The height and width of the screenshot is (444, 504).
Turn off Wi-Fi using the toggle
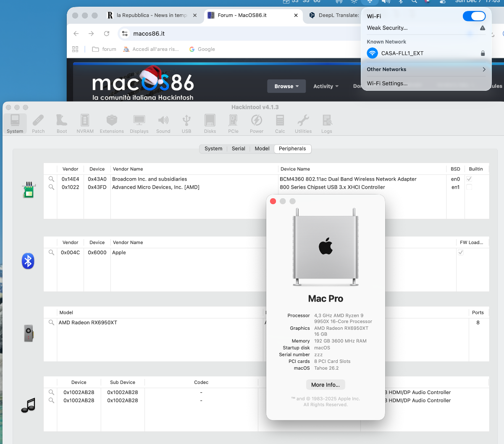pos(474,16)
